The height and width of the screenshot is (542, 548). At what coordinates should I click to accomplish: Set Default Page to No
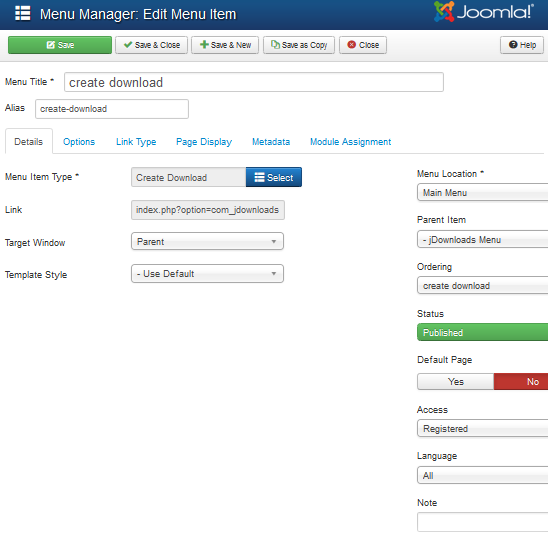pyautogui.click(x=521, y=382)
